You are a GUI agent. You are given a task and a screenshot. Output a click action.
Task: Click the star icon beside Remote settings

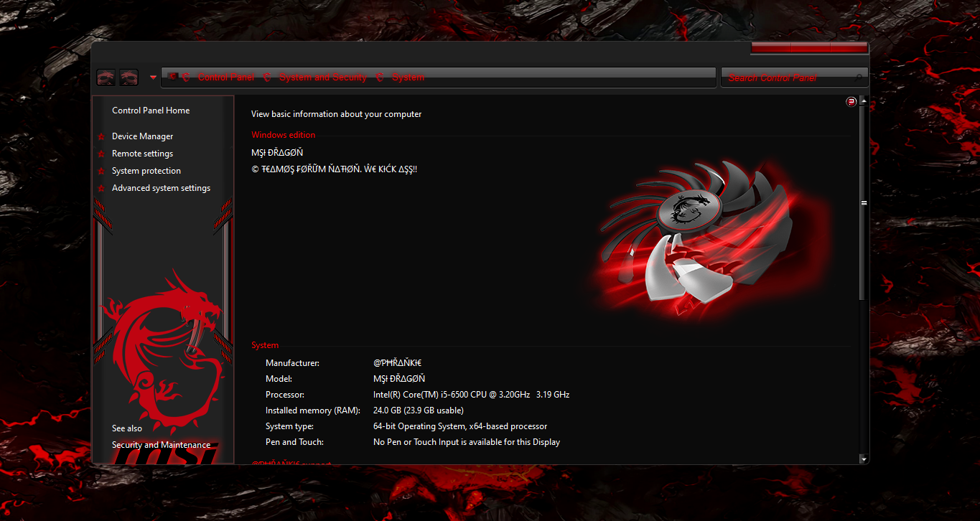(x=101, y=154)
